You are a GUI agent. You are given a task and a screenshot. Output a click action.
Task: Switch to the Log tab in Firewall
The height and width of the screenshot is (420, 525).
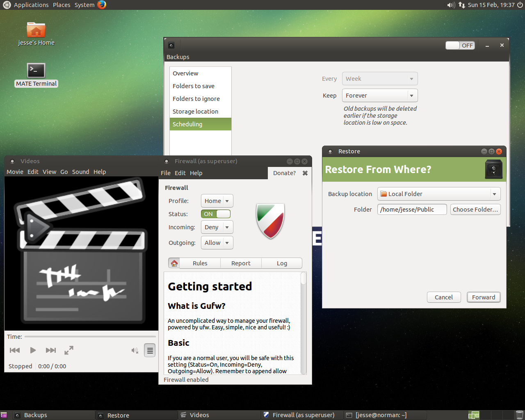coord(282,263)
